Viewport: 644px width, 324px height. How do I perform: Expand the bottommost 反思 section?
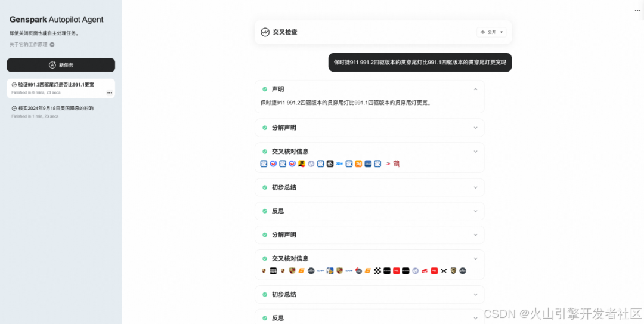pos(476,318)
